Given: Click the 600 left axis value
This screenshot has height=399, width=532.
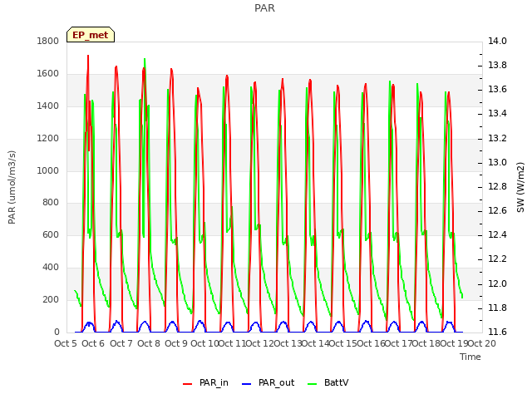Looking at the screenshot, I should pyautogui.click(x=51, y=234).
